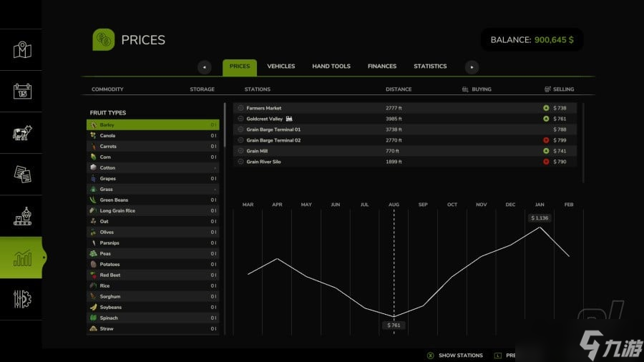Screen dimensions: 644x362
Task: Open the animals cow icon in sidebar
Action: coord(22,133)
